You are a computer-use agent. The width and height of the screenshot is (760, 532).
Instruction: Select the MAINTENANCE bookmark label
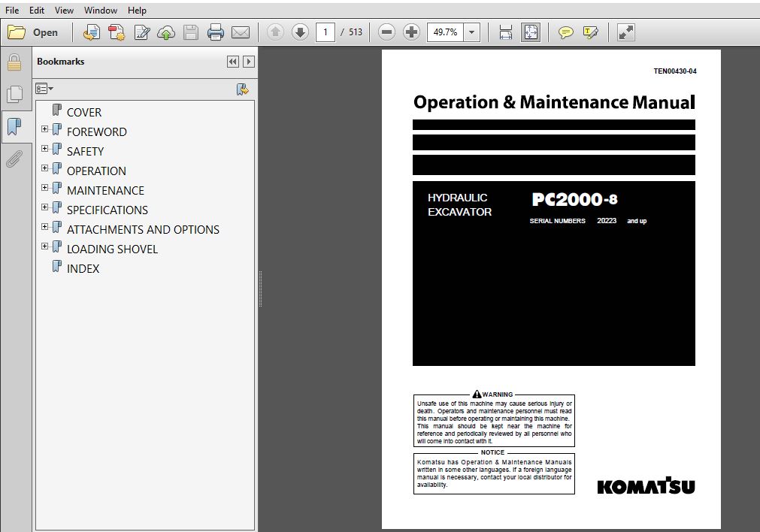(106, 191)
